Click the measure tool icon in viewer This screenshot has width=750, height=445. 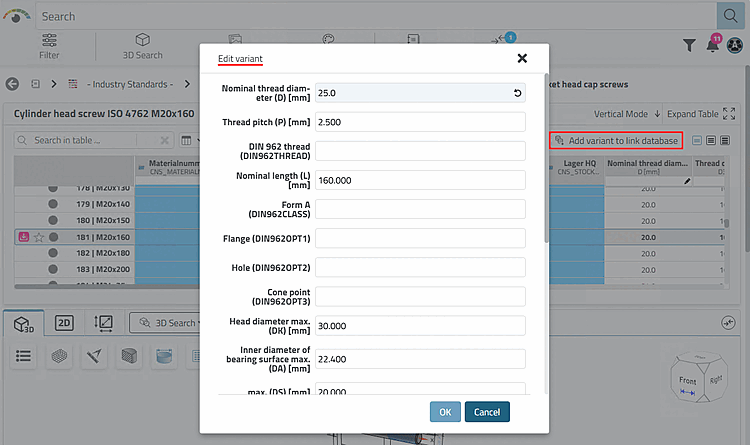tap(94, 356)
